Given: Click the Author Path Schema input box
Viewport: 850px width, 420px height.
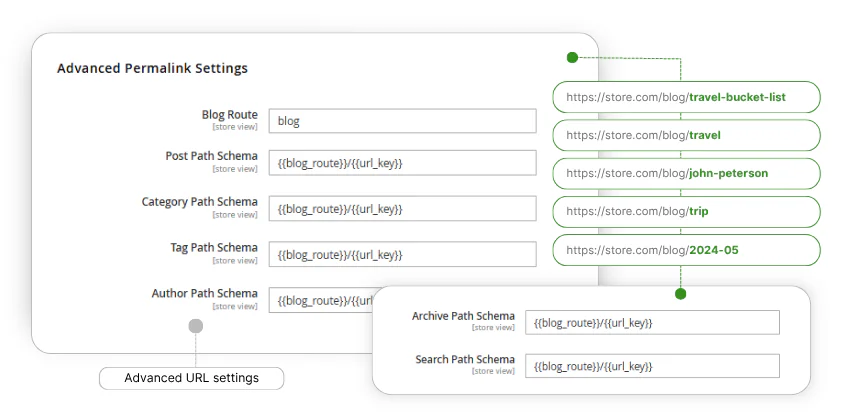Looking at the screenshot, I should (320, 300).
